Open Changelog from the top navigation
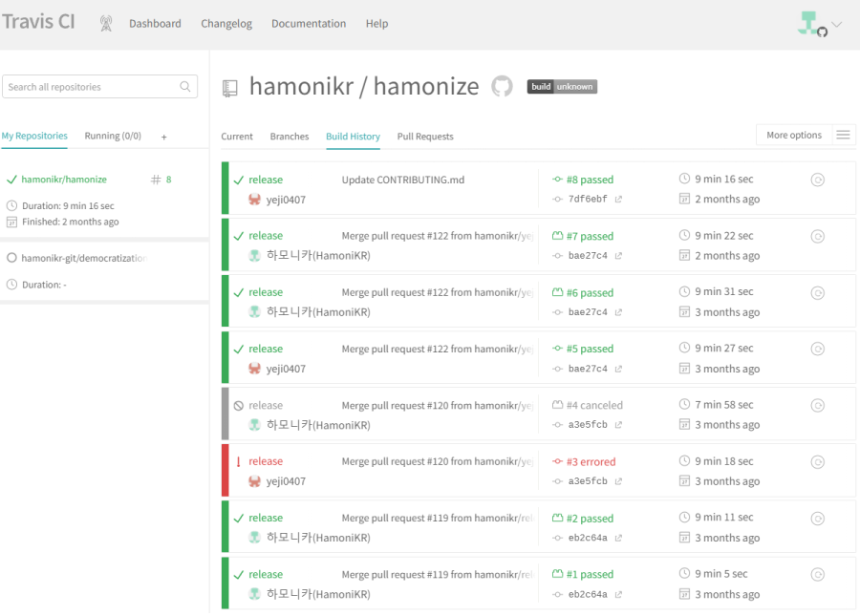Screen dimensions: 860x616 (226, 24)
